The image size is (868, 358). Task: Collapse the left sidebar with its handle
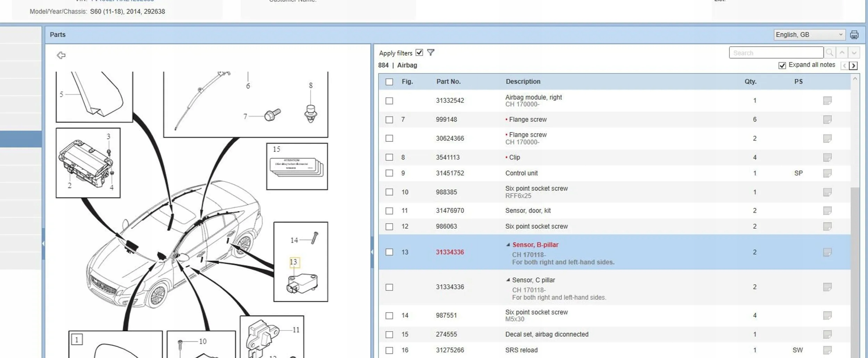(x=43, y=244)
